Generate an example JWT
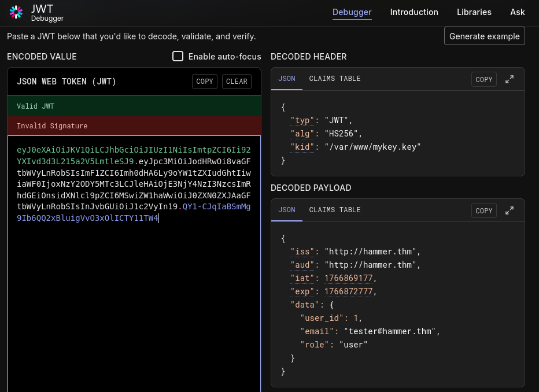Screen dimensions: 539x392 click(x=484, y=36)
